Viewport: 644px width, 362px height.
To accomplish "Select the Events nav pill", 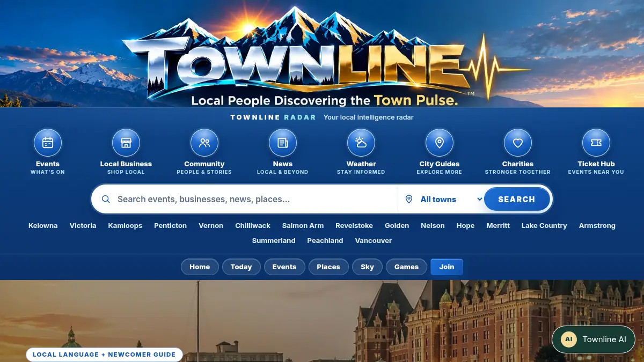I will [284, 267].
